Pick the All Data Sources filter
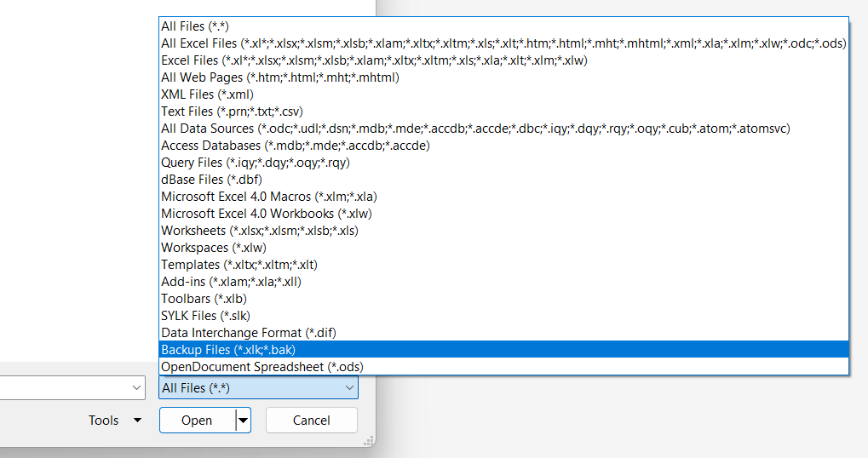Image resolution: width=868 pixels, height=458 pixels. coord(503,129)
